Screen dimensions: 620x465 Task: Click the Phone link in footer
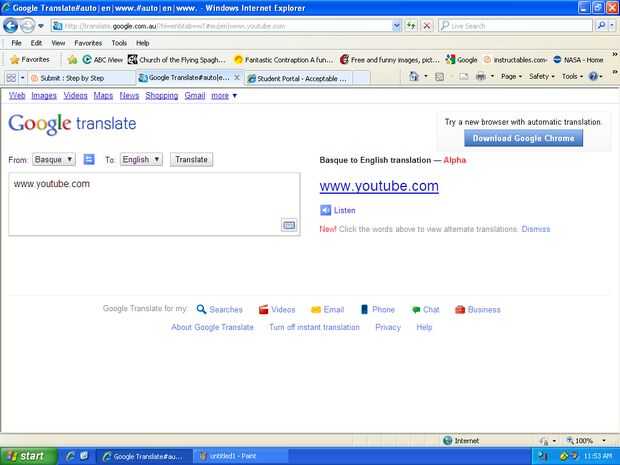click(378, 309)
